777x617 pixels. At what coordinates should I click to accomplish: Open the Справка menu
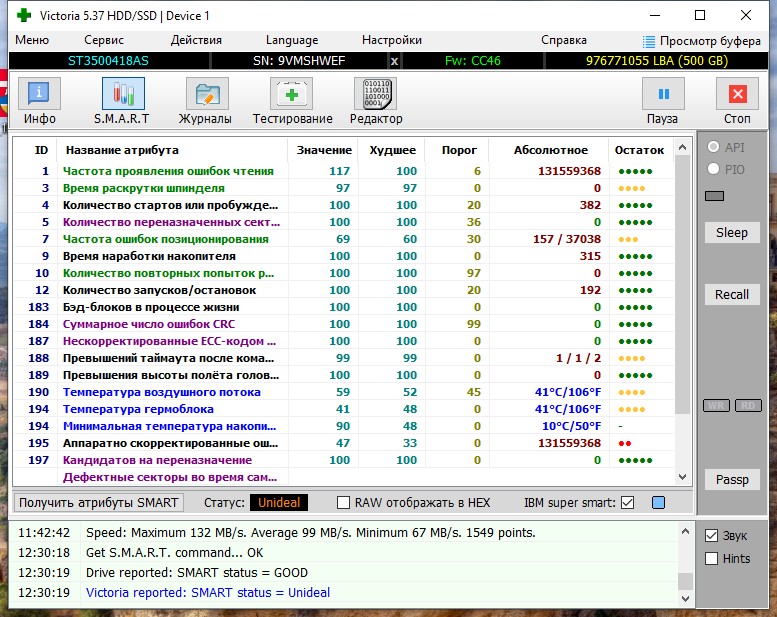tap(564, 40)
